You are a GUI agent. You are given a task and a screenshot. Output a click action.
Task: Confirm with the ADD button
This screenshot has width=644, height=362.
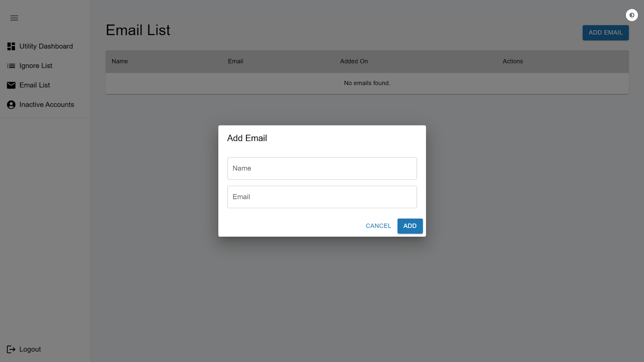tap(410, 226)
